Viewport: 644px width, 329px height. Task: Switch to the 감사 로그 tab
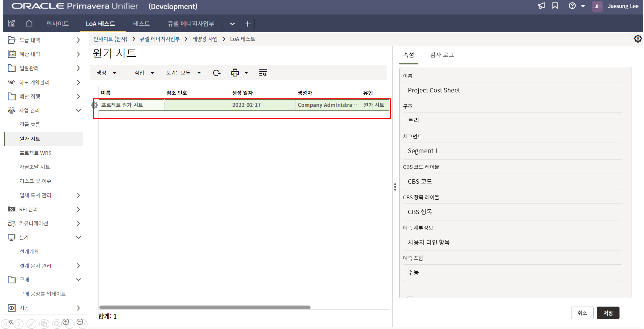(x=442, y=55)
